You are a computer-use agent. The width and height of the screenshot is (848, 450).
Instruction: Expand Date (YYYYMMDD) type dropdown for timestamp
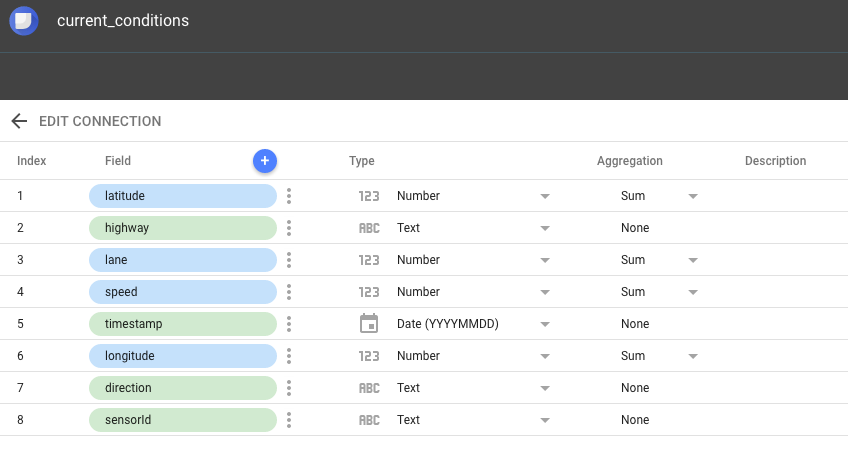(545, 324)
